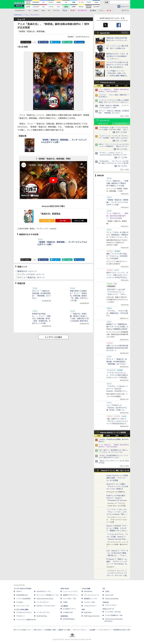This screenshot has width=144, height=644.
Task: Click DMM.comで購入 button
Action: tap(79, 221)
